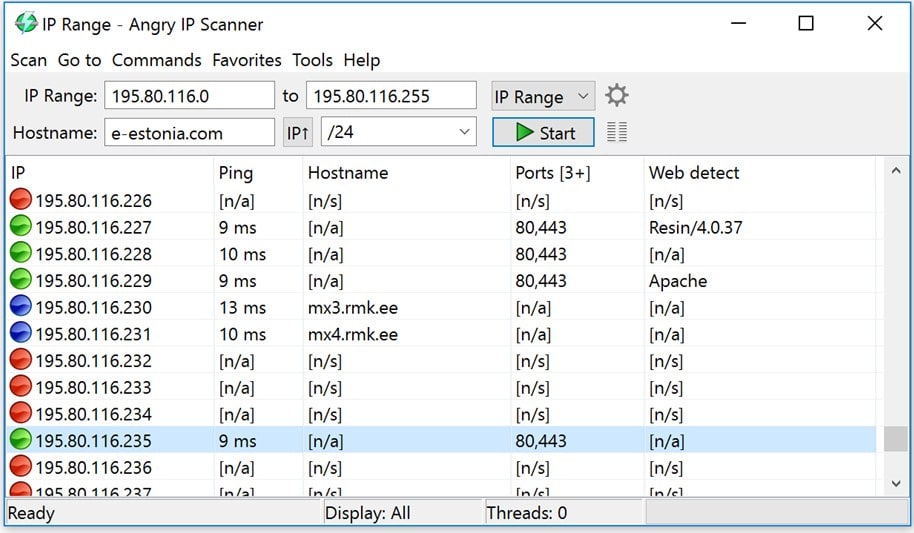The height and width of the screenshot is (533, 914).
Task: Select hostname mx3.rmk.ee
Action: pyautogui.click(x=353, y=307)
